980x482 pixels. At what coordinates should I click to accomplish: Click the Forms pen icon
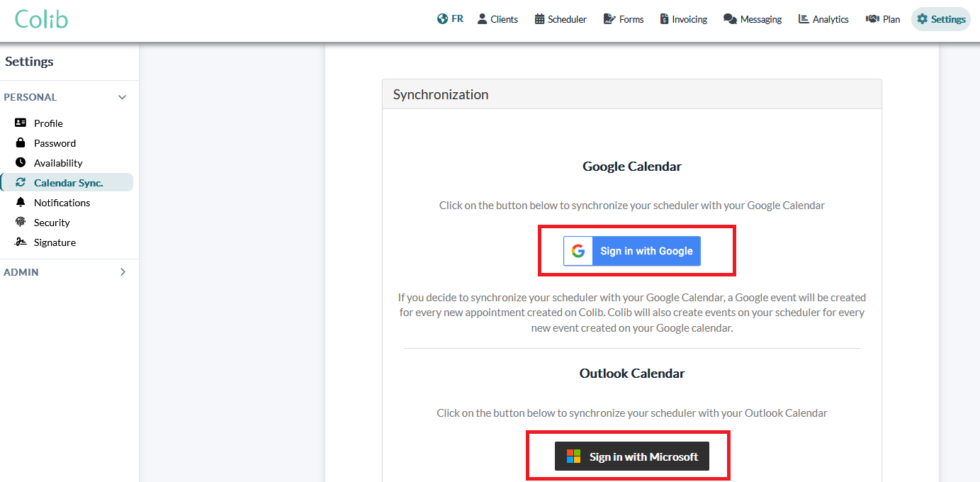coord(609,19)
